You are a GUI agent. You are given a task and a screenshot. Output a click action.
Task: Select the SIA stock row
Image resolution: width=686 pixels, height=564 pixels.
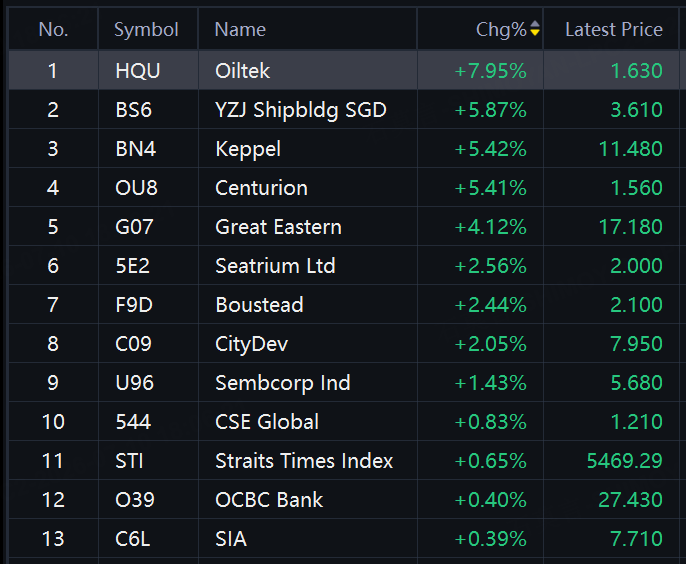pos(344,539)
